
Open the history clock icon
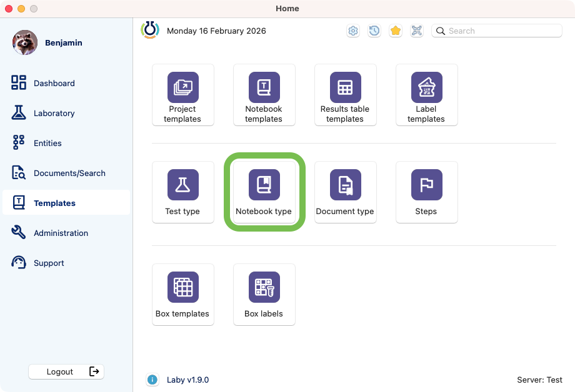click(374, 31)
